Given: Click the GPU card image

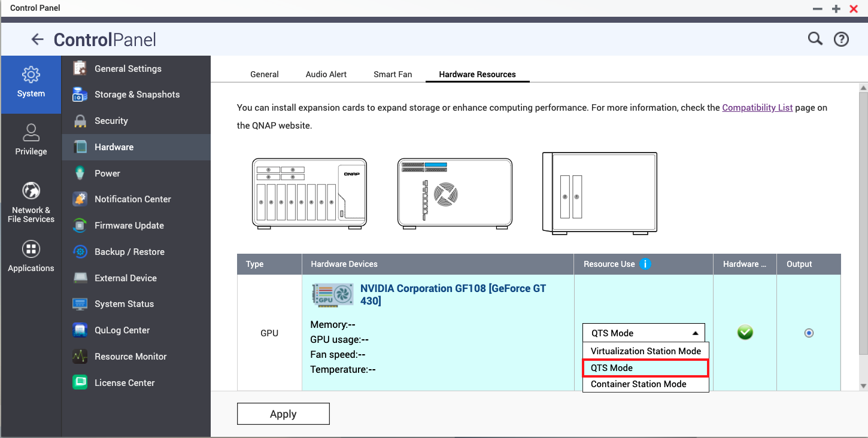Looking at the screenshot, I should [x=332, y=296].
